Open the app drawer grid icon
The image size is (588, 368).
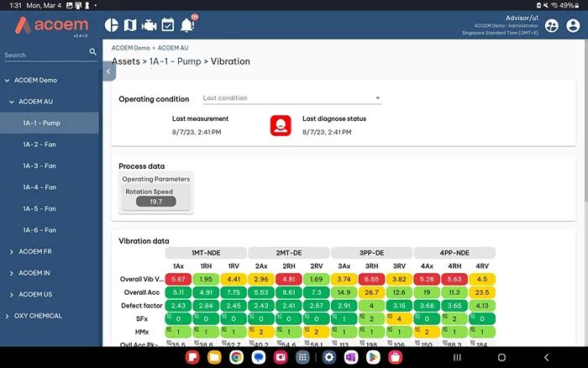302,357
